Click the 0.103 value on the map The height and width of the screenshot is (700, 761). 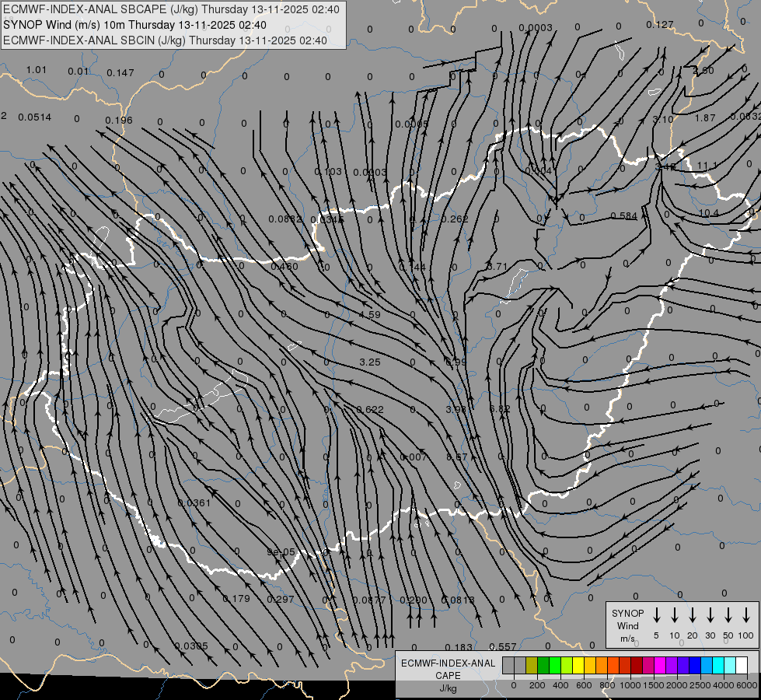point(328,172)
